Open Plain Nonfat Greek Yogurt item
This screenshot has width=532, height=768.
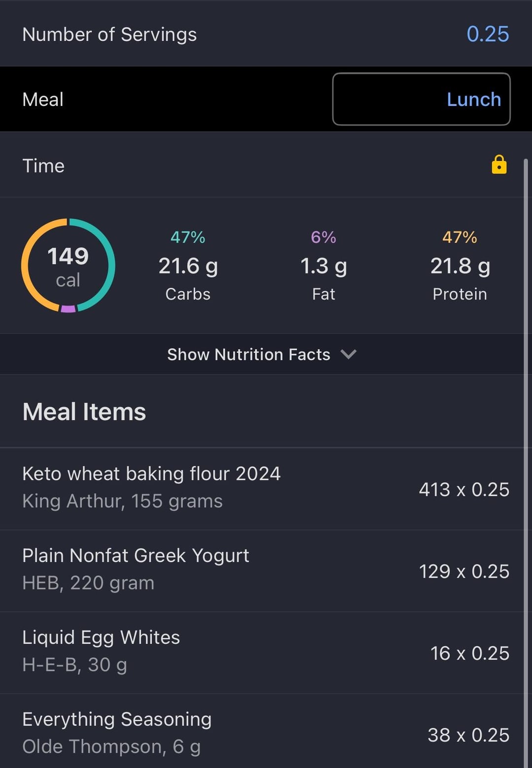(262, 571)
